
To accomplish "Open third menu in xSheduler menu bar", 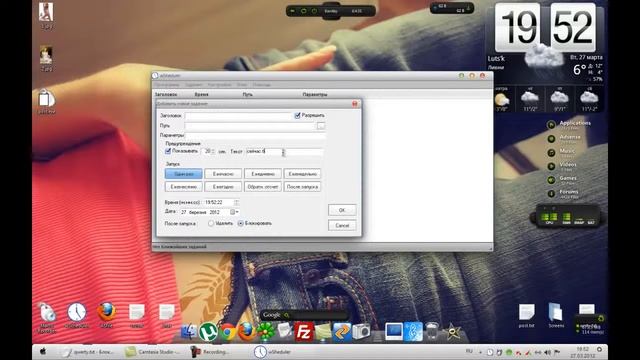I will point(220,85).
